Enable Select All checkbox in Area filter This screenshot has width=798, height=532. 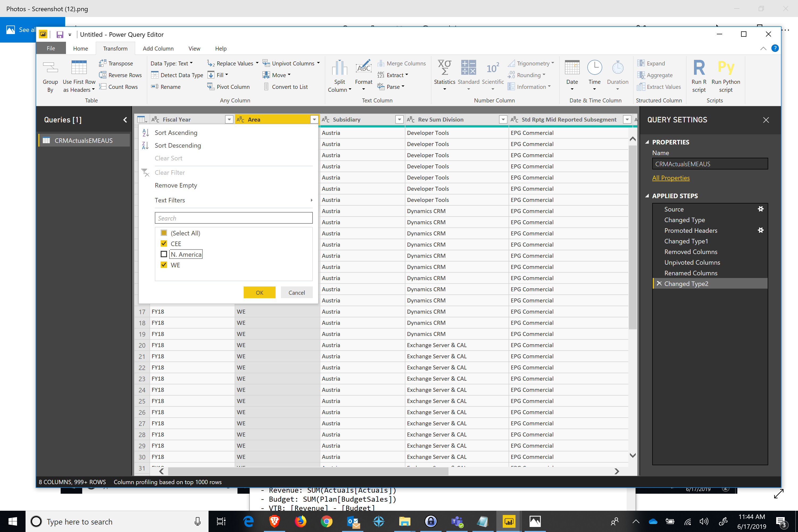[x=164, y=232]
